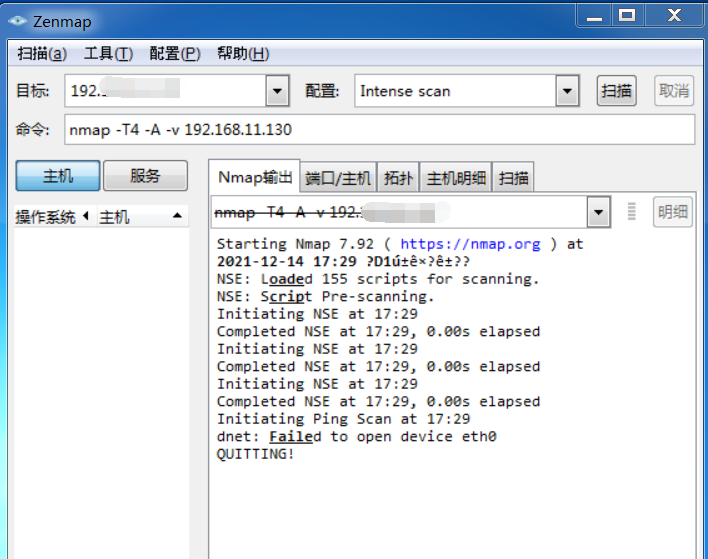Maximize the Zenmap window

(628, 16)
